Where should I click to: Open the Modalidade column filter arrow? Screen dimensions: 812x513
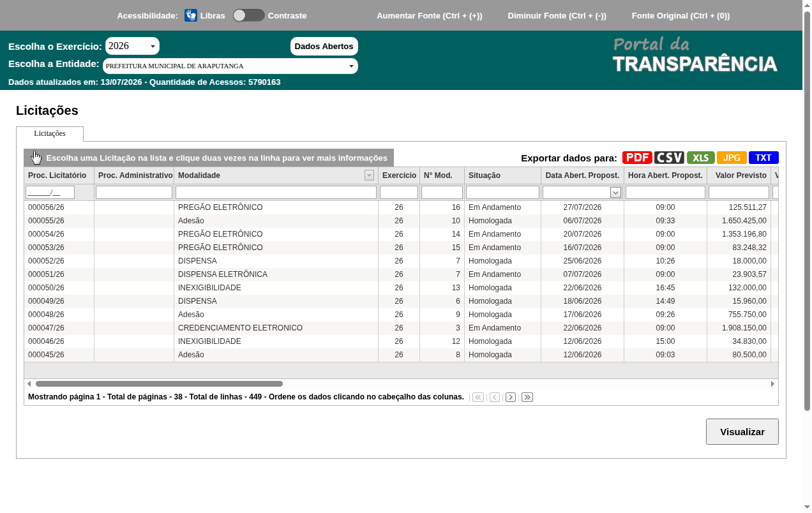(369, 175)
